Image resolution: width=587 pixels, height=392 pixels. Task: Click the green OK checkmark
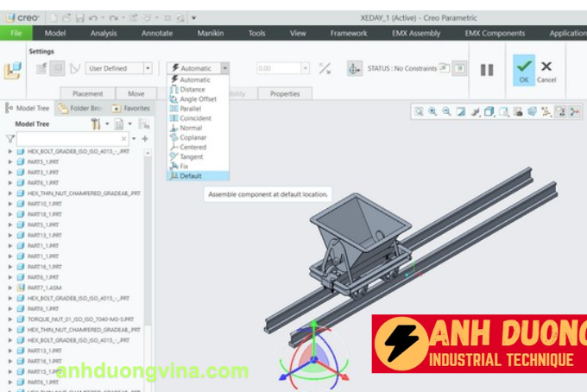(x=523, y=67)
